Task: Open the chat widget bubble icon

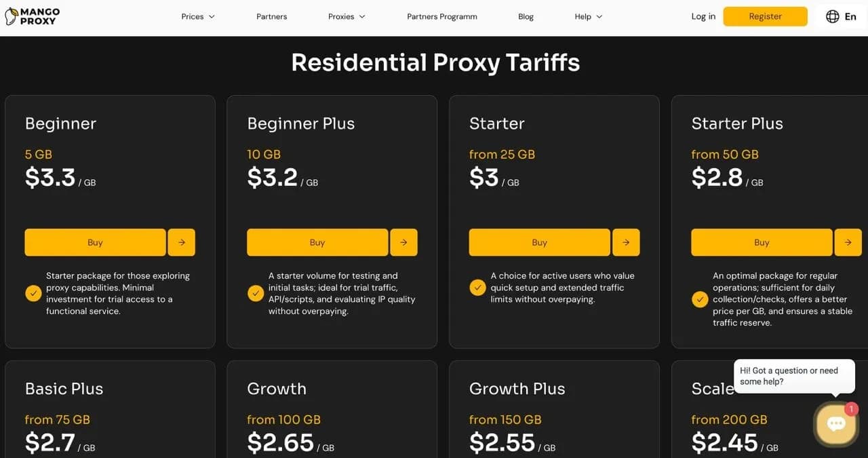Action: pos(835,423)
